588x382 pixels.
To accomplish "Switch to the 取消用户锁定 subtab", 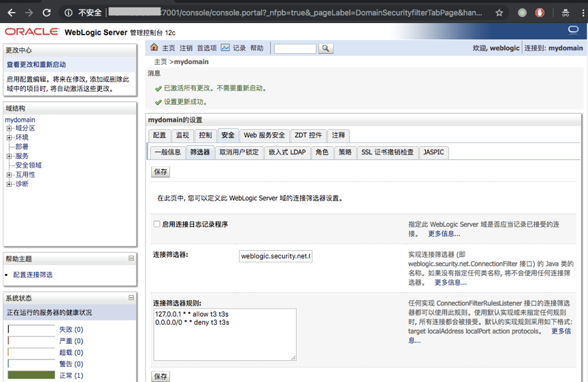I will 239,152.
